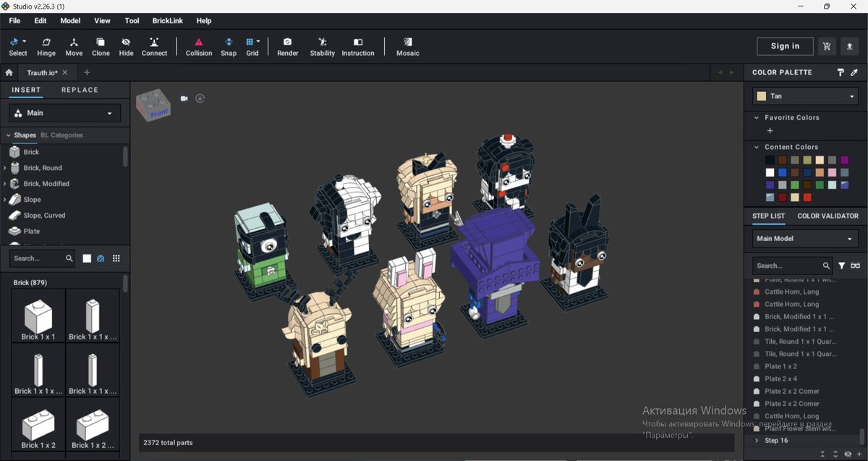Open the File menu
This screenshot has height=461, width=868.
14,21
